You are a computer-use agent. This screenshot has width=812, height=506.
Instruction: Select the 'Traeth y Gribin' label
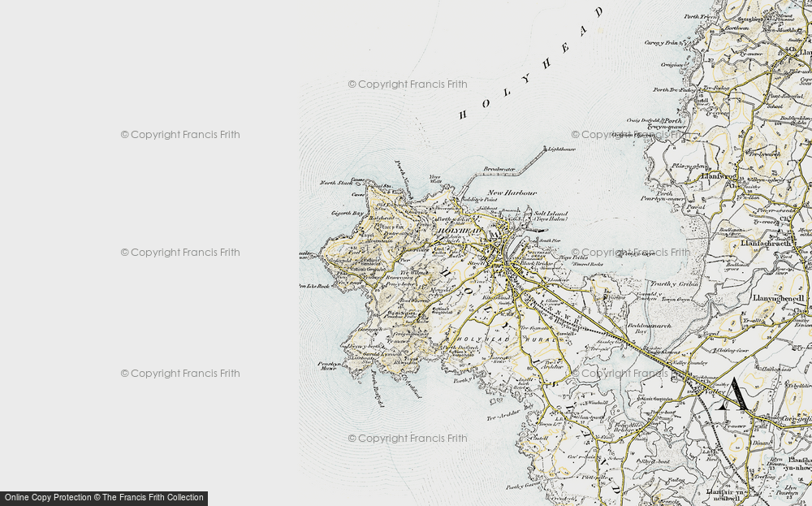(674, 284)
